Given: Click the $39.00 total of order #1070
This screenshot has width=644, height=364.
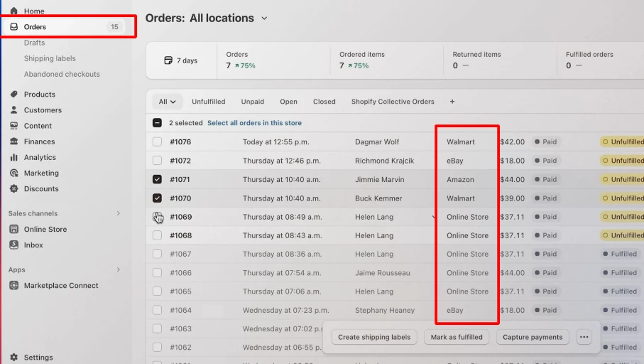Looking at the screenshot, I should click(512, 198).
